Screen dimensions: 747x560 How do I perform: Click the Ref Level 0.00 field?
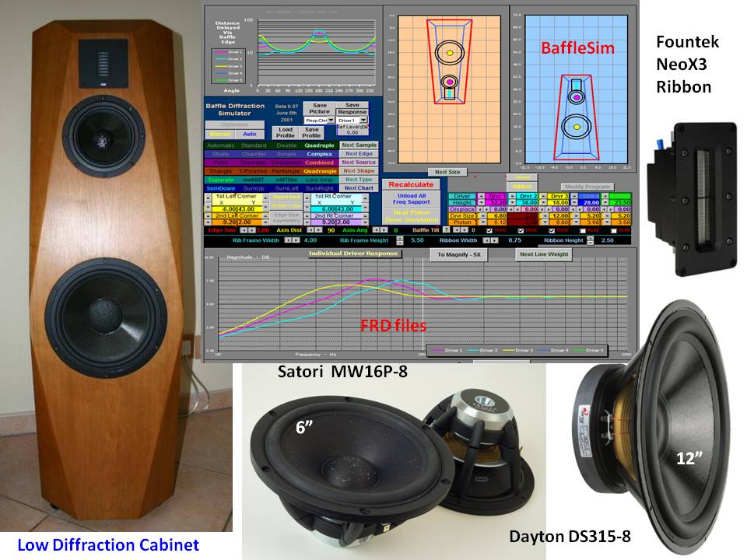click(x=352, y=132)
